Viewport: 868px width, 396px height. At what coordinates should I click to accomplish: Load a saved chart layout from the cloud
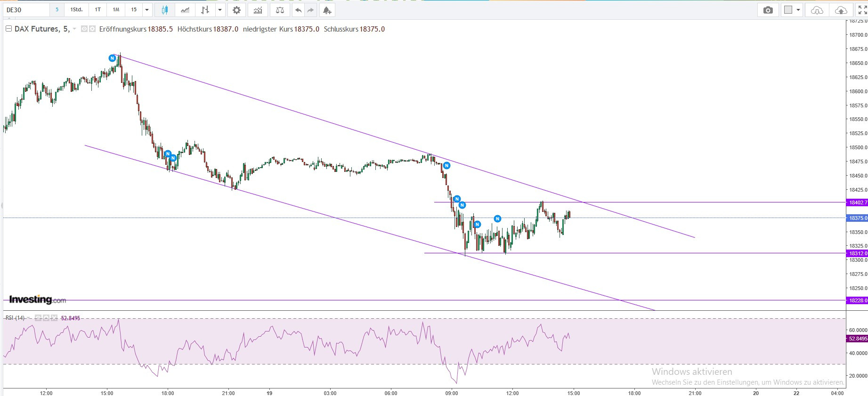(x=817, y=10)
